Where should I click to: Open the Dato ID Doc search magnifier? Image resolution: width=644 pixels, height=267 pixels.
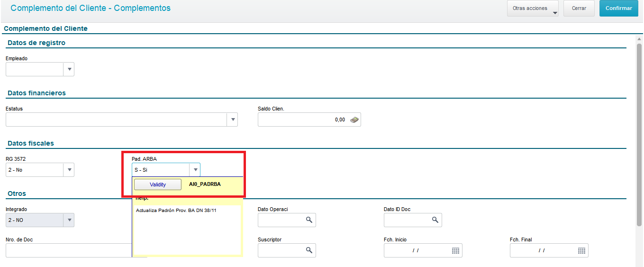tap(435, 220)
